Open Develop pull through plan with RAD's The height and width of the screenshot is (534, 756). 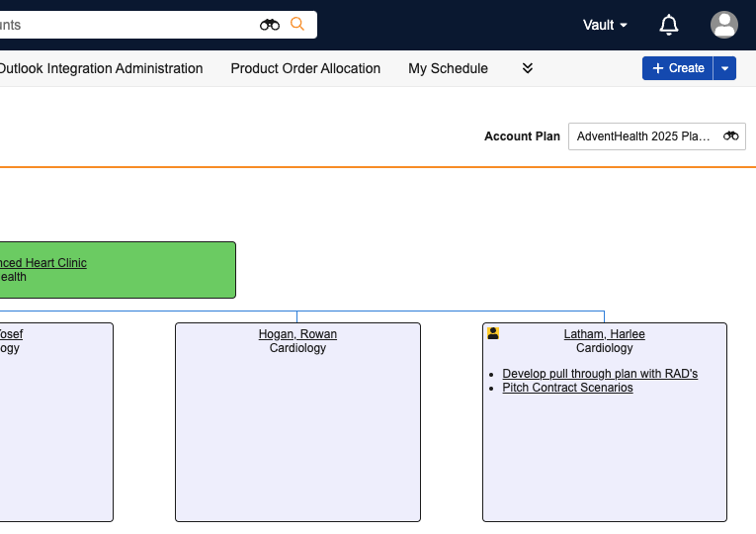coord(600,374)
